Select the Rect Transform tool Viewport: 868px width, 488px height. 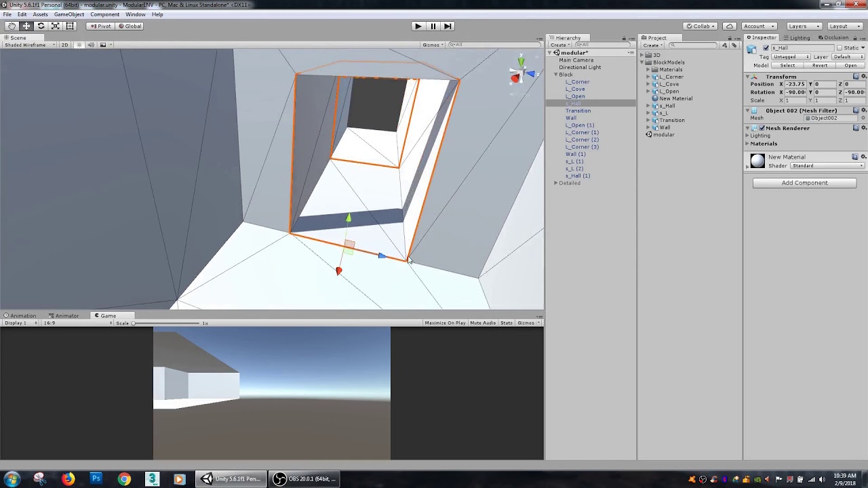[69, 26]
